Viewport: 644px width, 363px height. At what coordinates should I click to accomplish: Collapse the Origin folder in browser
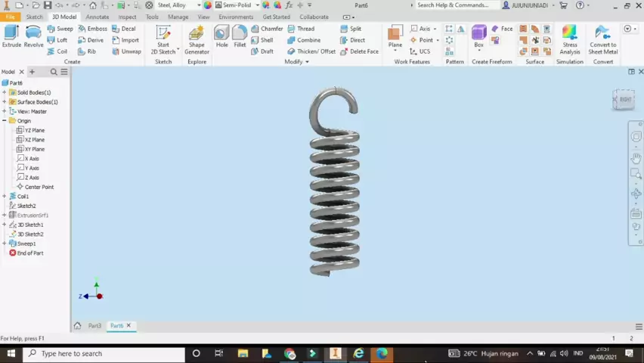pyautogui.click(x=5, y=121)
